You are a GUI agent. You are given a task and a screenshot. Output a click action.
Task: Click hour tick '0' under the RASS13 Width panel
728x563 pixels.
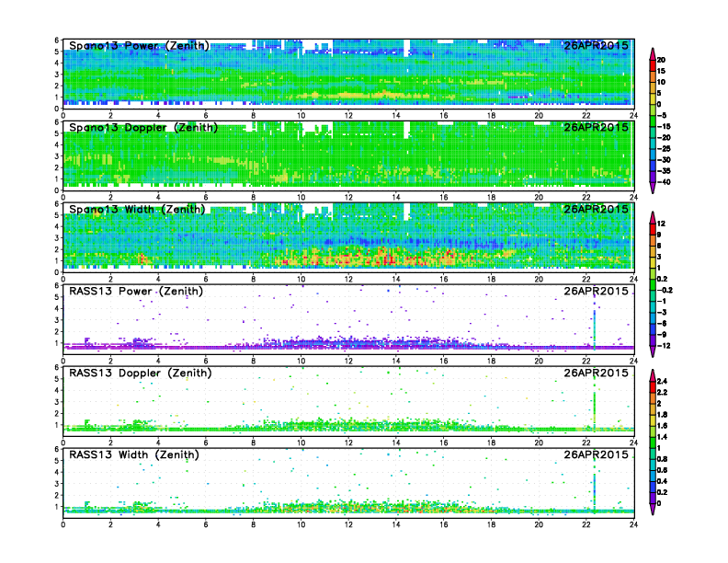pyautogui.click(x=63, y=524)
